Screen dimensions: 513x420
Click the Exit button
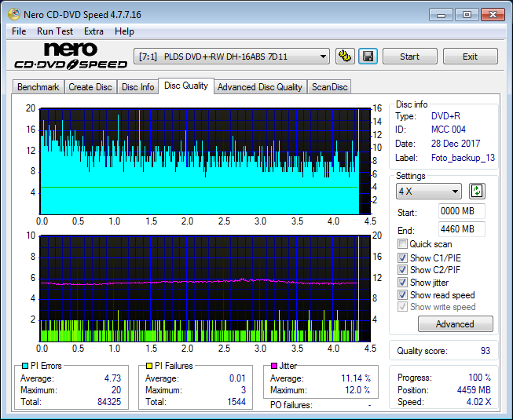470,57
